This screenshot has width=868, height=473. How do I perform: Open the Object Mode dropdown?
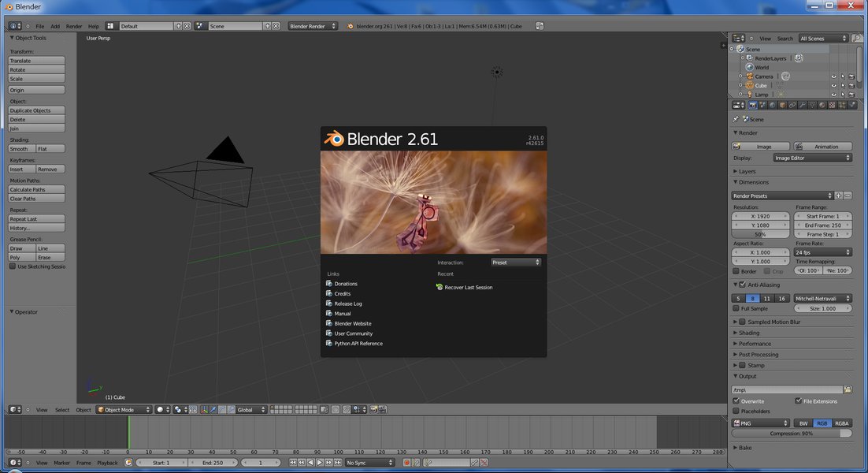pos(124,410)
